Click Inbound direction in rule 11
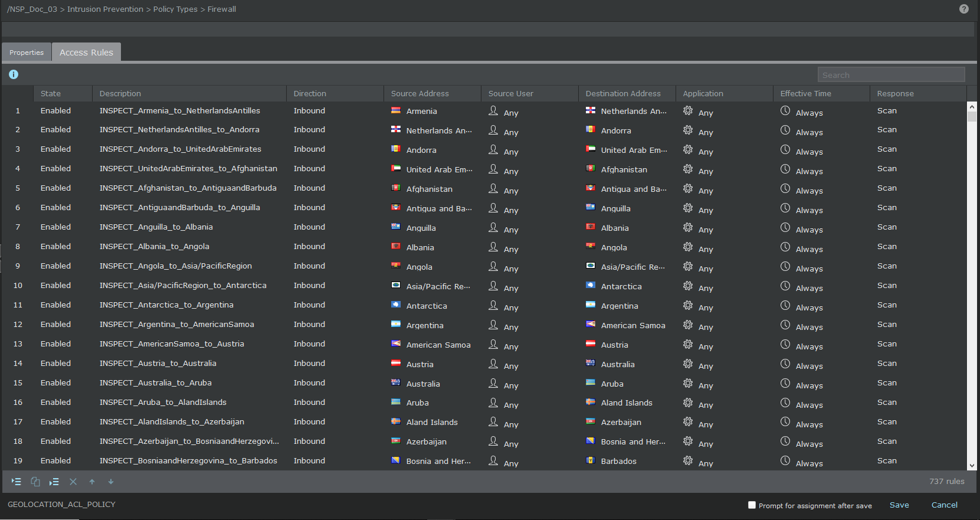 point(309,305)
